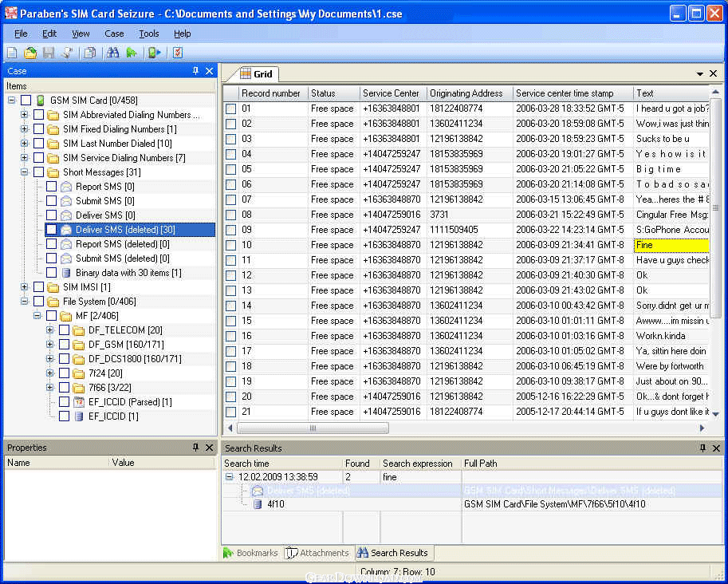Open the DF_TELECOM [20] folder
The height and width of the screenshot is (584, 728).
[x=125, y=330]
